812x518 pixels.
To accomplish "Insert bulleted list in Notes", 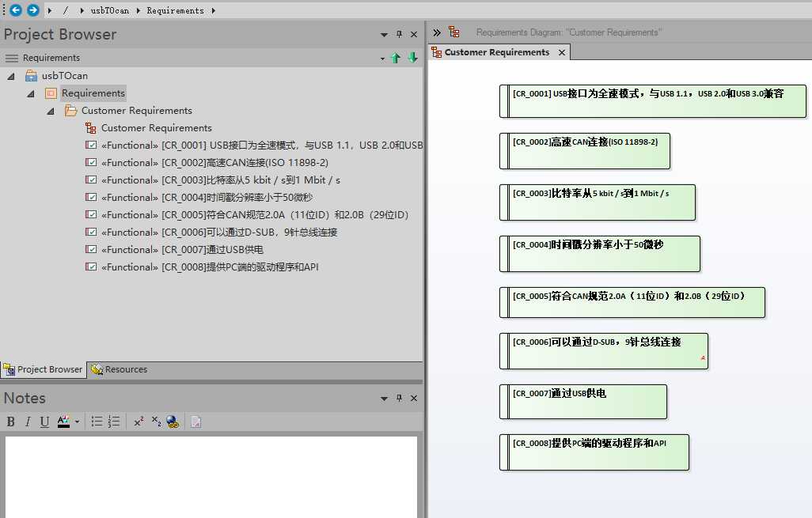I will pos(97,422).
